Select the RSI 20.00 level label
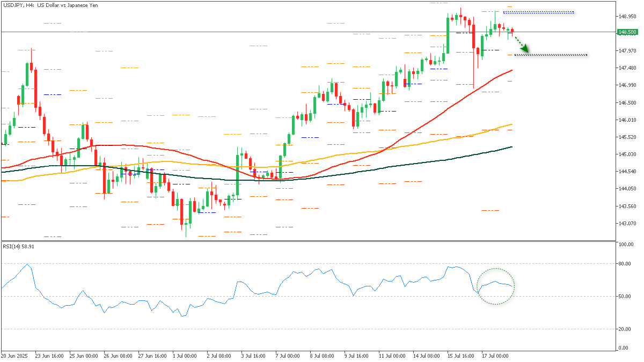The image size is (644, 362). click(x=625, y=329)
